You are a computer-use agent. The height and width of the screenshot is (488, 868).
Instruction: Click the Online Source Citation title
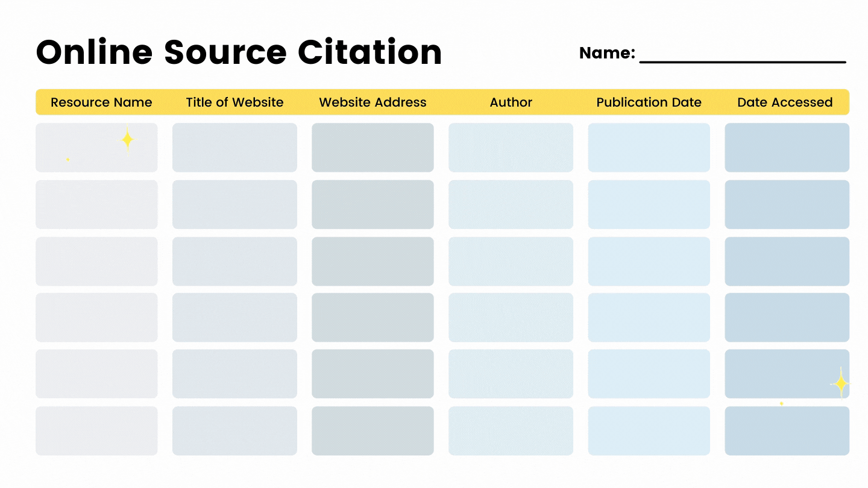point(239,52)
